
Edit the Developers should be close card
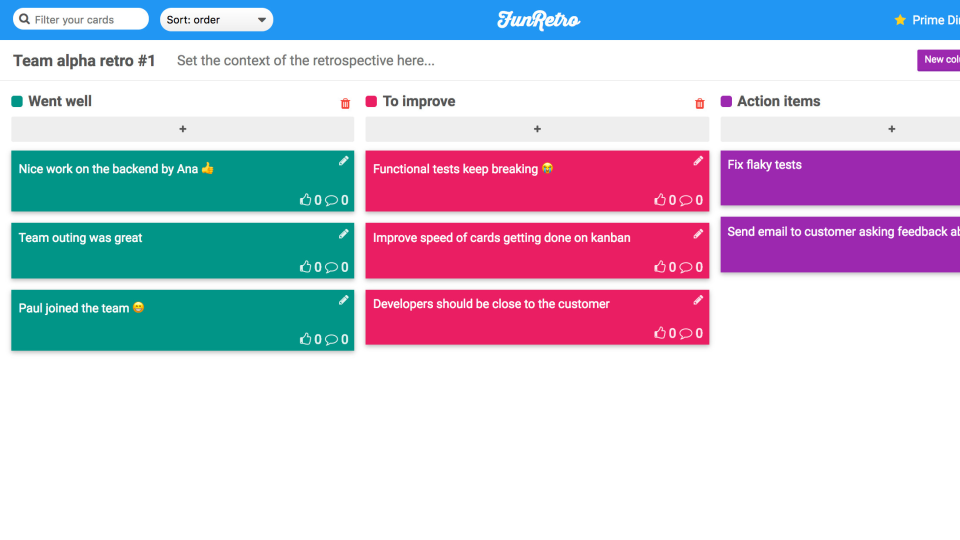(698, 300)
